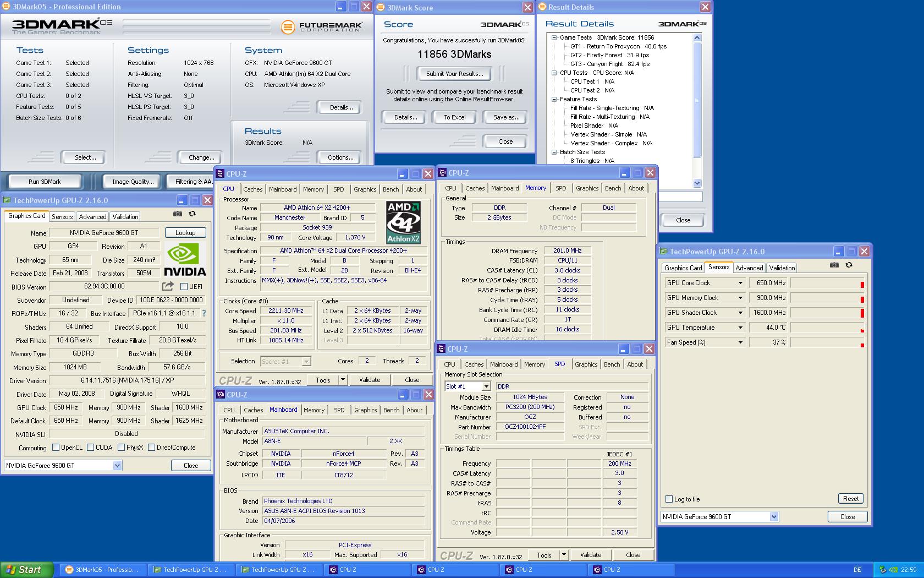Collapse the Game Tests tree node
Screen dimensions: 924x578
click(554, 37)
